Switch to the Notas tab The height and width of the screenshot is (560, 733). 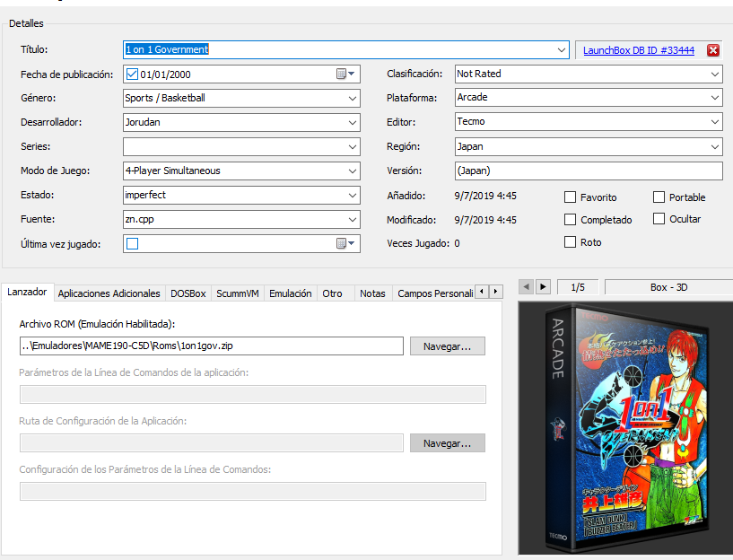372,293
